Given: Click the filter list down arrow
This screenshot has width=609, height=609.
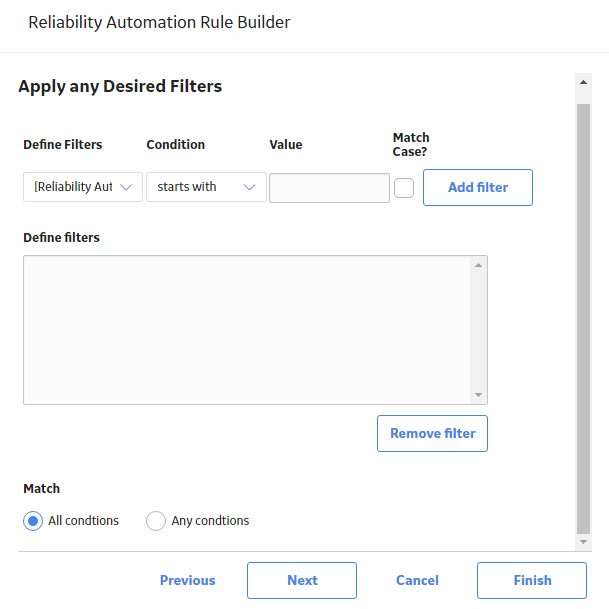Looking at the screenshot, I should pyautogui.click(x=478, y=395).
